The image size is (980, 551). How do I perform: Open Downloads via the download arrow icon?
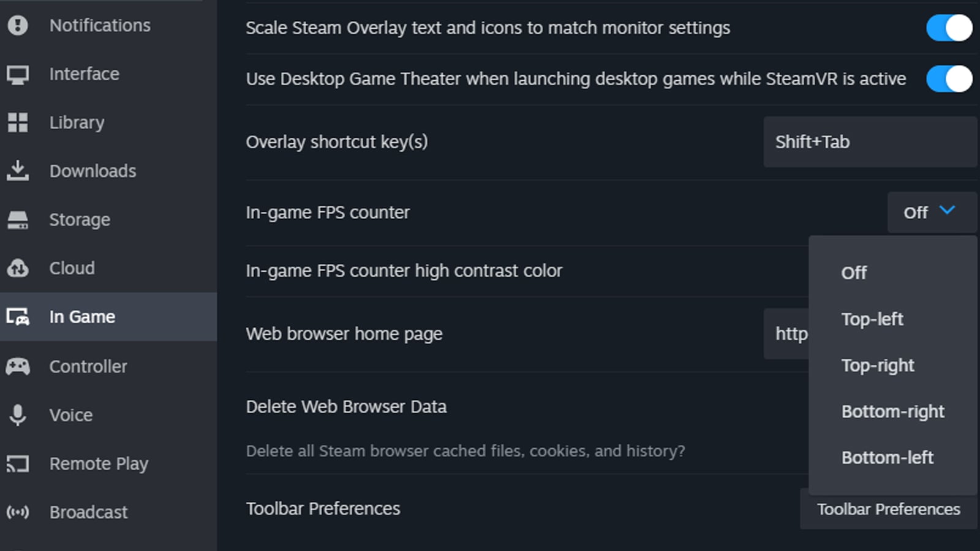click(18, 171)
